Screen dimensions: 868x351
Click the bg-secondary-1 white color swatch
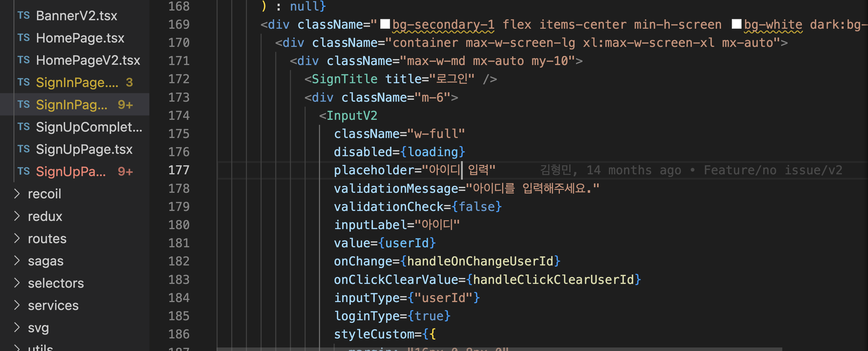385,24
